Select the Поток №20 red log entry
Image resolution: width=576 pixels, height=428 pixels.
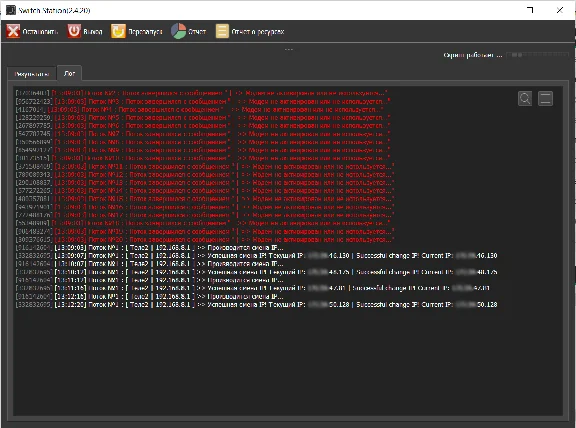point(205,240)
